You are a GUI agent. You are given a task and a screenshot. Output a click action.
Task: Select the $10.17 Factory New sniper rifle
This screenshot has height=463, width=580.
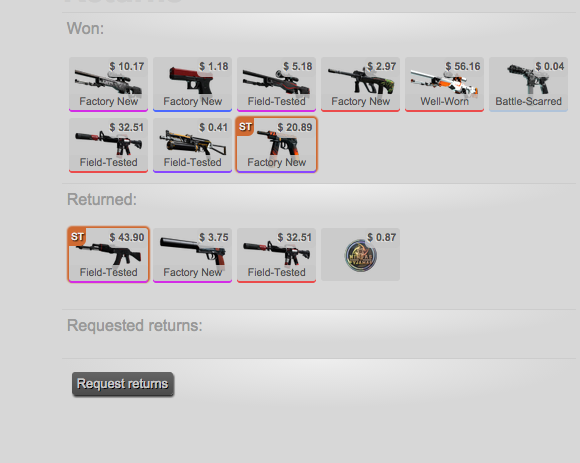108,84
